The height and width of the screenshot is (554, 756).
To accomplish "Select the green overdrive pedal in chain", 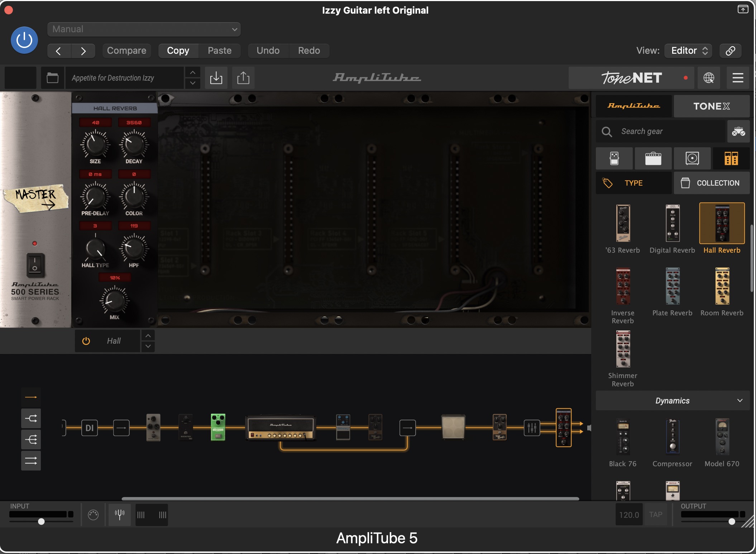I will pos(218,427).
